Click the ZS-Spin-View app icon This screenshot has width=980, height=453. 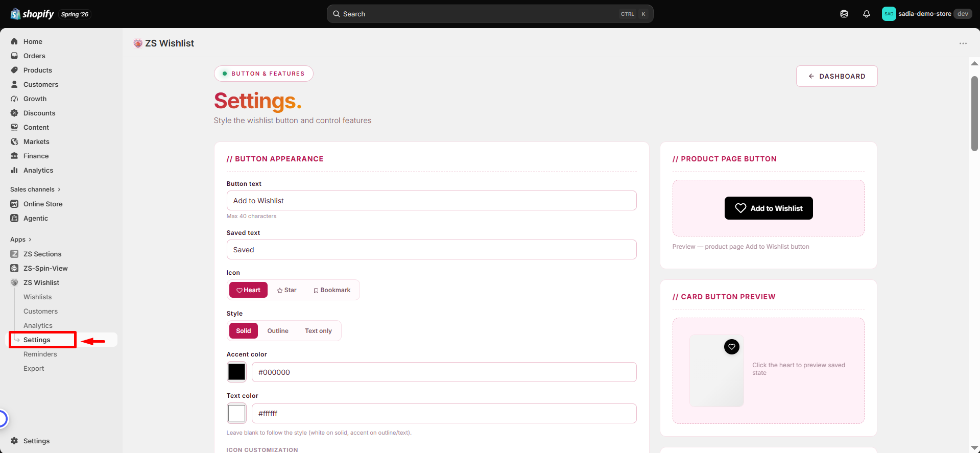click(14, 268)
